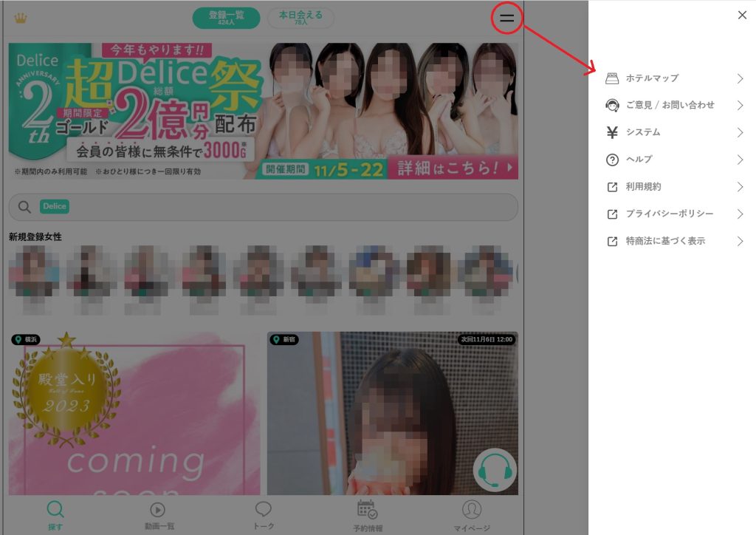This screenshot has width=756, height=535.
Task: Select the 登録一覧 toggle pill
Action: pyautogui.click(x=226, y=18)
